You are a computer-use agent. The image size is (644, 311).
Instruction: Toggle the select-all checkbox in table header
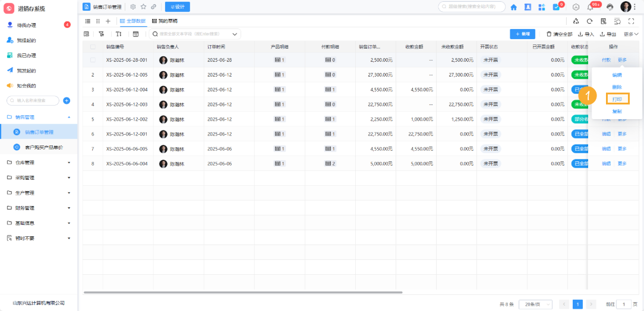[x=93, y=46]
